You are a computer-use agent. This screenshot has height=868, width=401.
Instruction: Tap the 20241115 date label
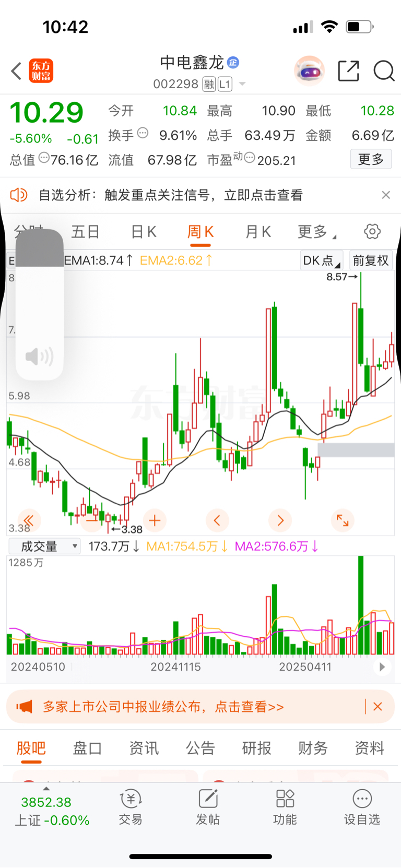(x=175, y=667)
